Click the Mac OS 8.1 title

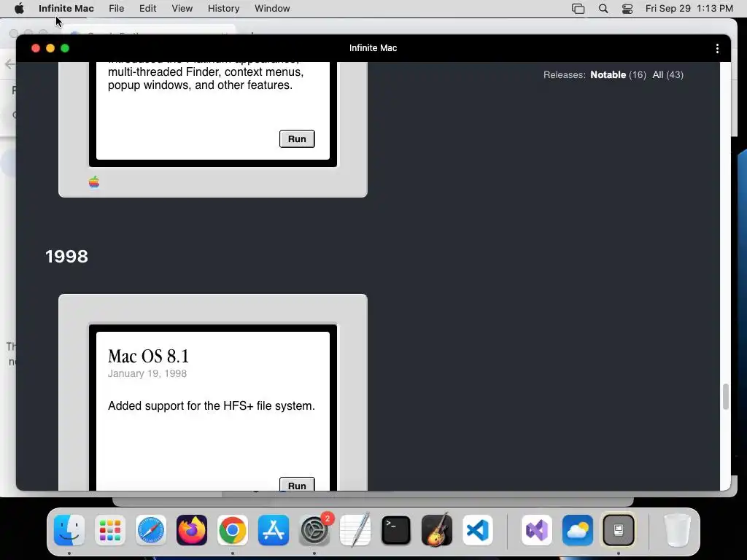pos(148,356)
